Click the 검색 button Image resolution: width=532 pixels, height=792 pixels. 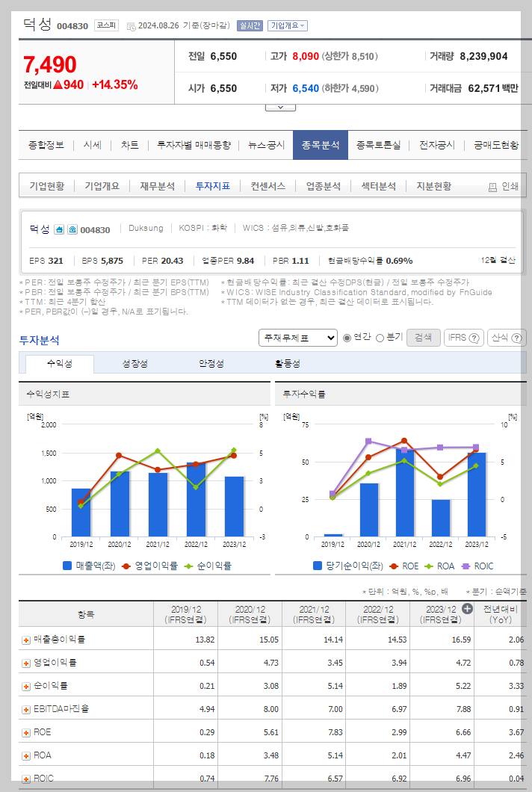(424, 338)
